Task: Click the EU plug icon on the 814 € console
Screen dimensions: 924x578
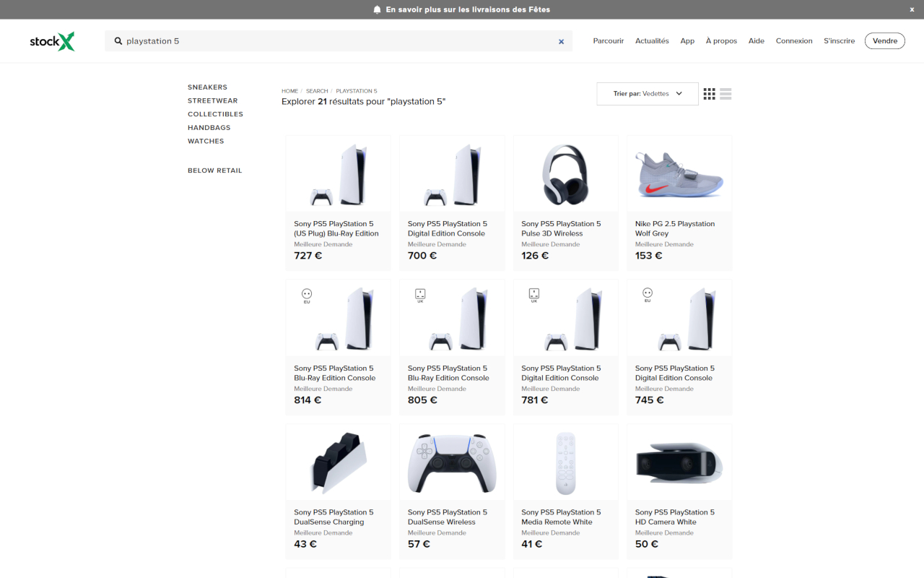Action: [x=307, y=295]
